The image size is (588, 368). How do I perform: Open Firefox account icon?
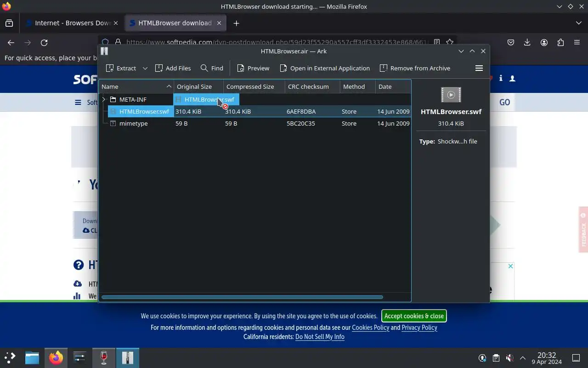pos(544,42)
